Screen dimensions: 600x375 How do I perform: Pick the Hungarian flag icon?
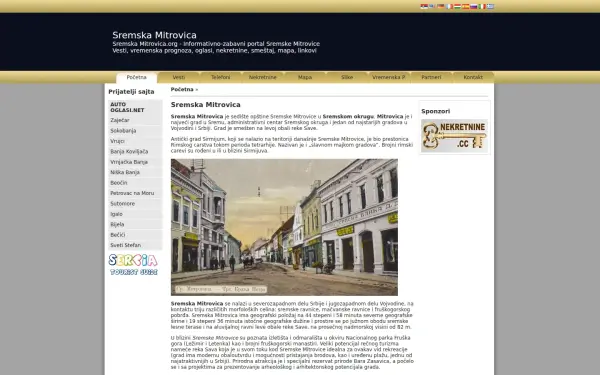(457, 7)
